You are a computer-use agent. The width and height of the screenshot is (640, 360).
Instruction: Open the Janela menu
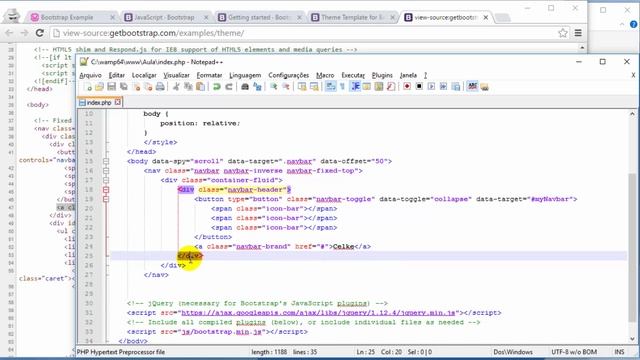[408, 76]
